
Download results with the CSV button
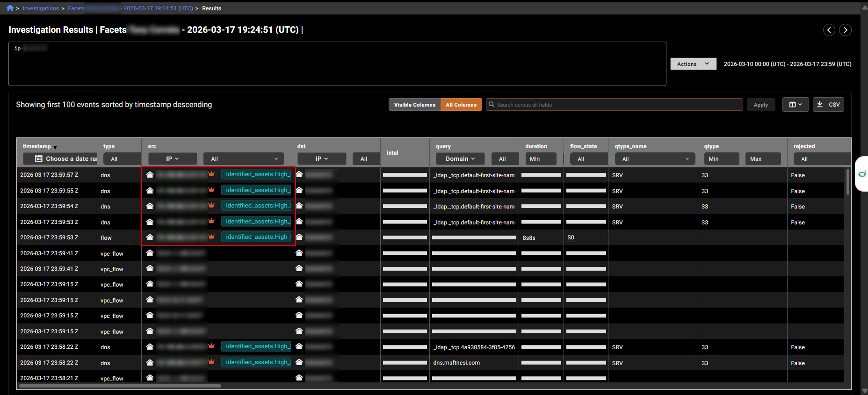tap(828, 105)
